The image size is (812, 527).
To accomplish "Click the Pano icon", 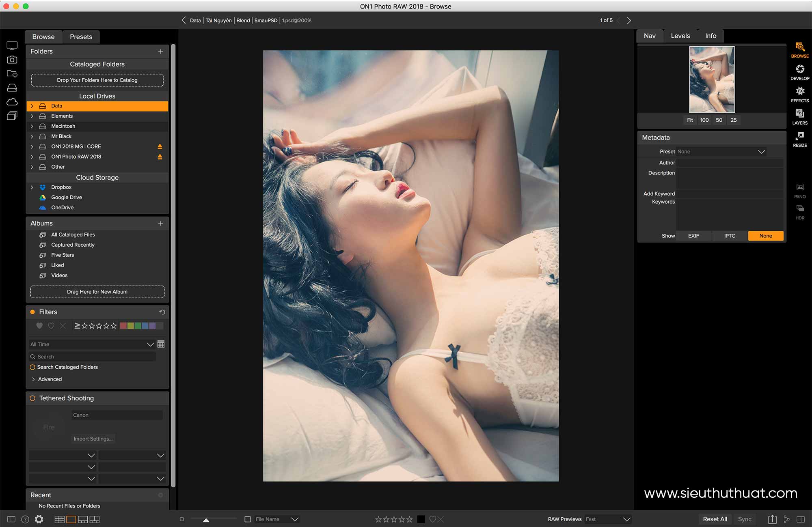I will pyautogui.click(x=800, y=191).
